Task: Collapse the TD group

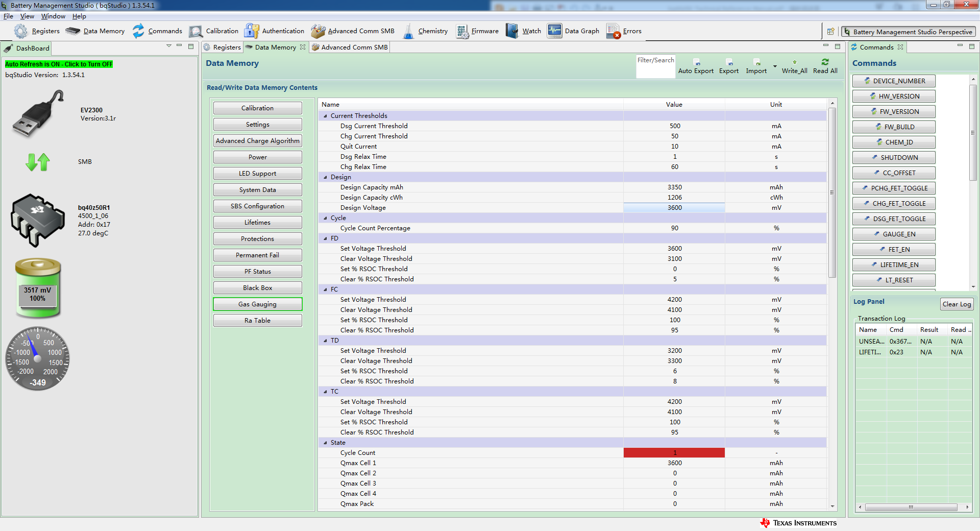Action: click(326, 341)
